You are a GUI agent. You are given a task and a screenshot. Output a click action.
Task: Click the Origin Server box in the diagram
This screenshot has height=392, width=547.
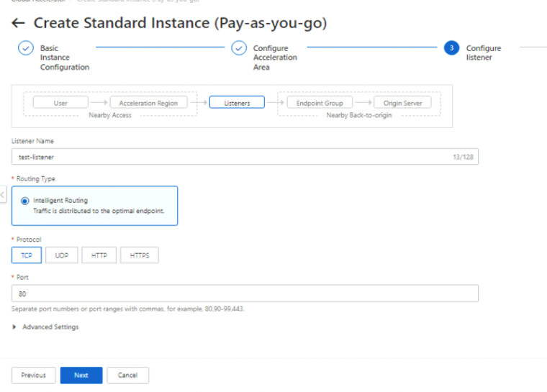tap(402, 103)
